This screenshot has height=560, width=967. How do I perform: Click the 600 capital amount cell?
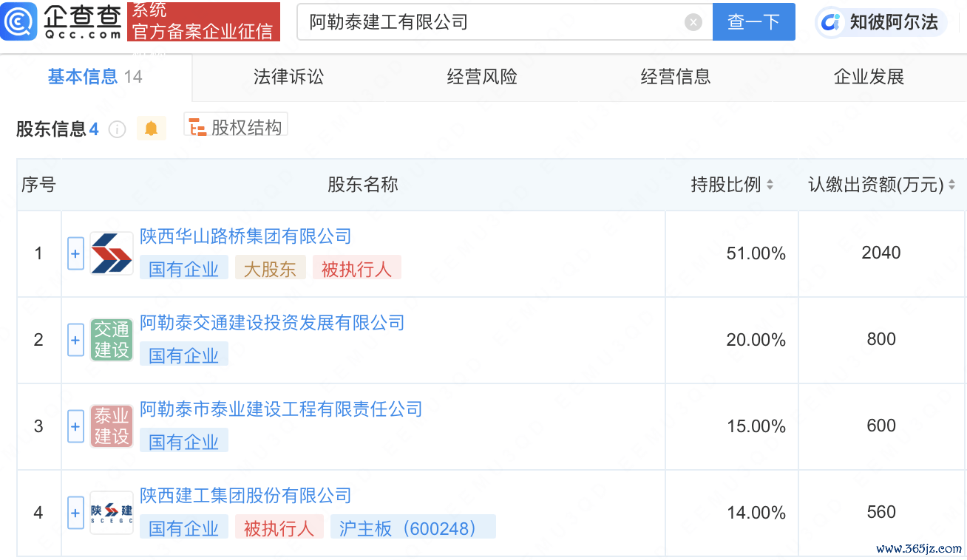coord(881,426)
